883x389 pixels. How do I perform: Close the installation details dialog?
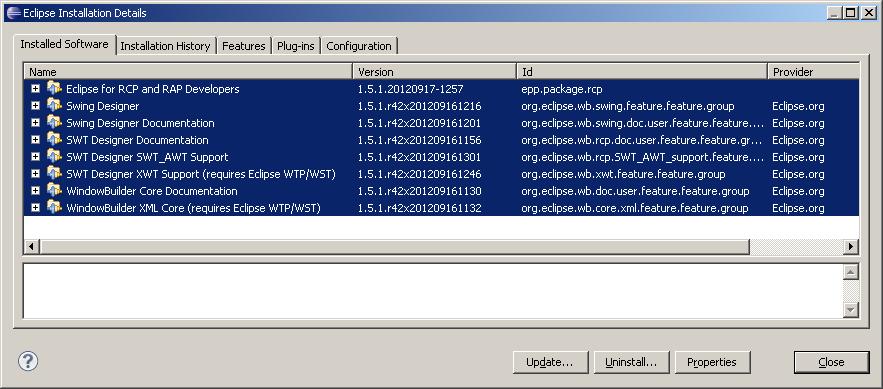point(831,362)
